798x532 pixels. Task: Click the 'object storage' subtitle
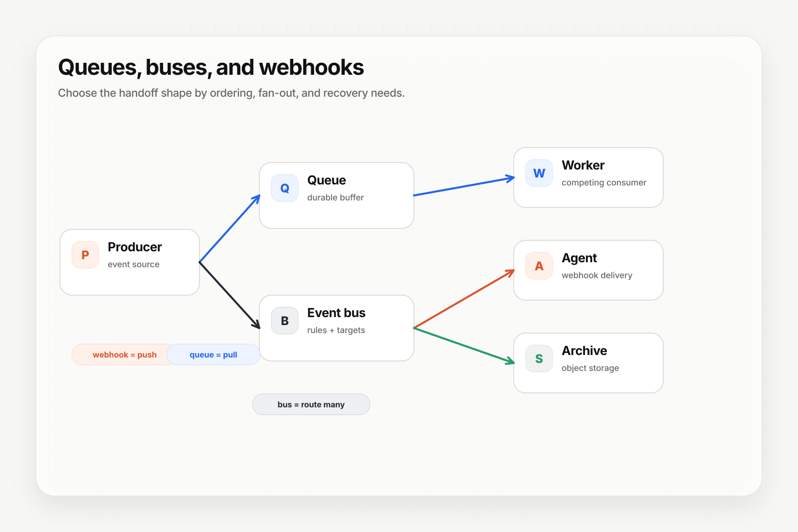(591, 368)
